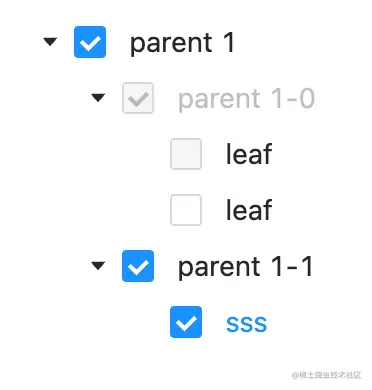Screen dimensions: 372x390
Task: Click the white tick in parent 1-1 box
Action: [138, 267]
